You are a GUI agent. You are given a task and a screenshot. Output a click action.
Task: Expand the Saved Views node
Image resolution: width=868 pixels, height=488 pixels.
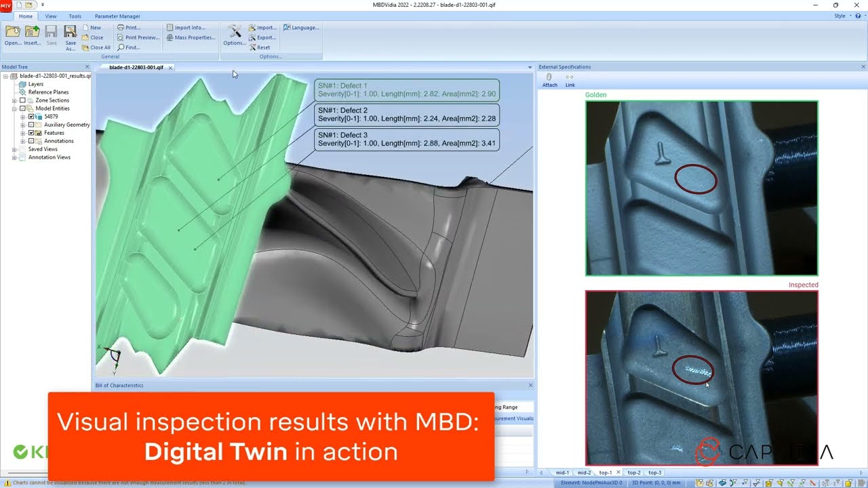pyautogui.click(x=14, y=149)
